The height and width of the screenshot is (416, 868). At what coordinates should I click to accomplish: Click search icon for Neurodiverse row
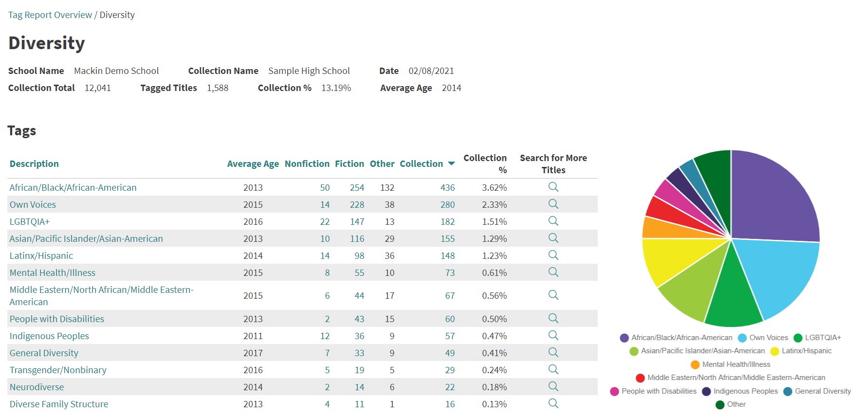[553, 386]
